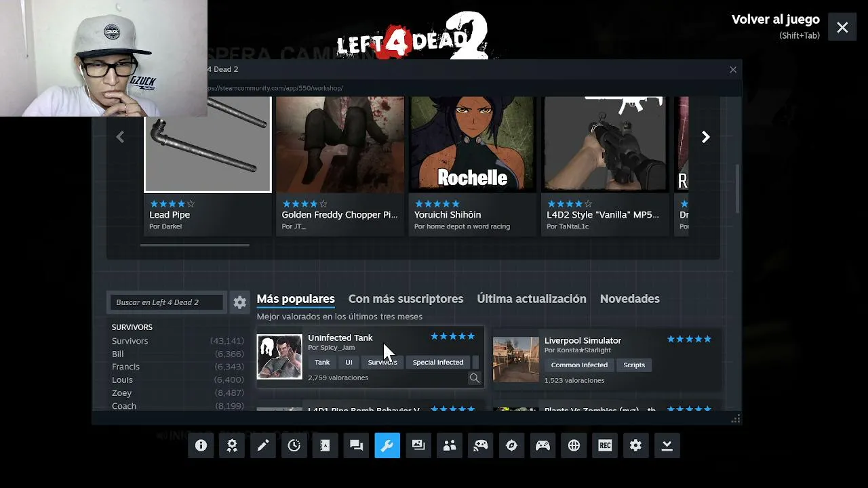
Task: Open the Lead Pipe thumbnail
Action: click(x=208, y=144)
